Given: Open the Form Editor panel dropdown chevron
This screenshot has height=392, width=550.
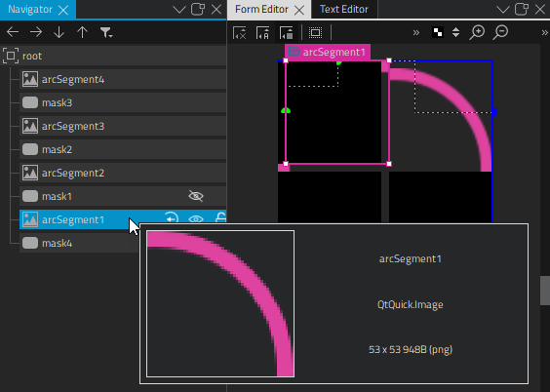Looking at the screenshot, I should point(503,10).
